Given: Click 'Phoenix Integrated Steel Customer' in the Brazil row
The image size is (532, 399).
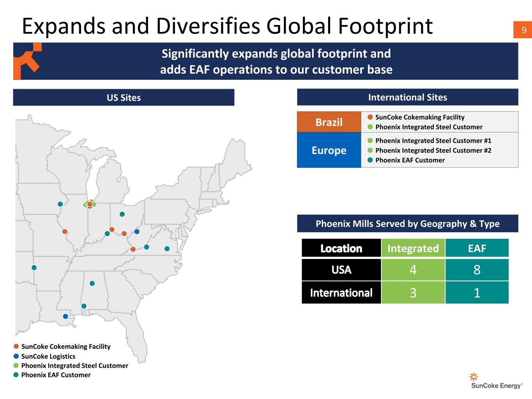Looking at the screenshot, I should pos(429,127).
